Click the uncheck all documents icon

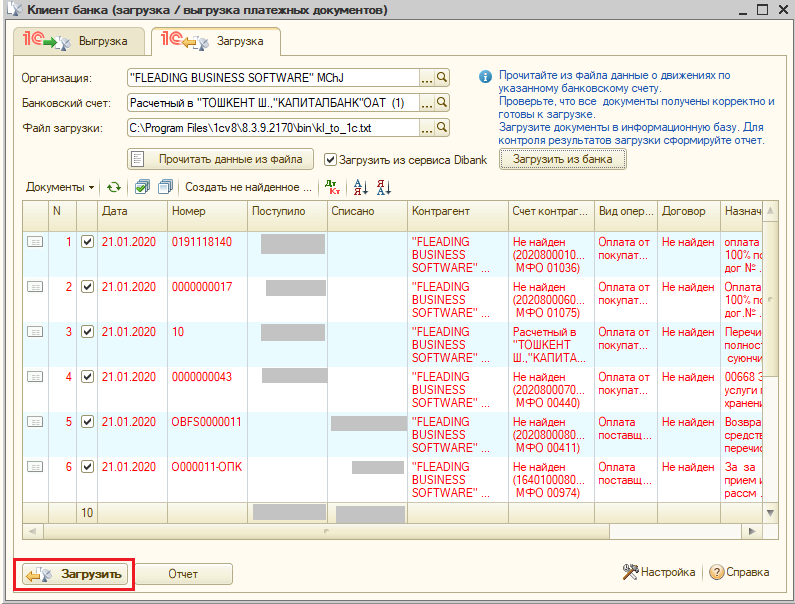point(165,187)
